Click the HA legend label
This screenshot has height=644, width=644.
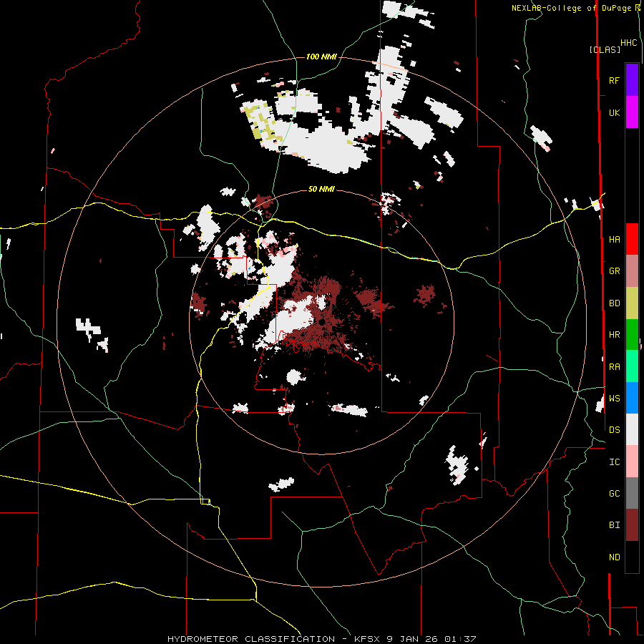pyautogui.click(x=614, y=239)
